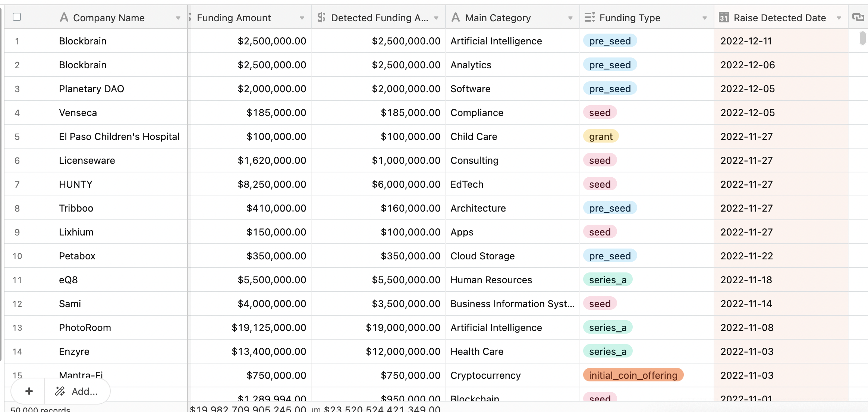Click the Architecture category cell
Image resolution: width=868 pixels, height=412 pixels.
513,208
